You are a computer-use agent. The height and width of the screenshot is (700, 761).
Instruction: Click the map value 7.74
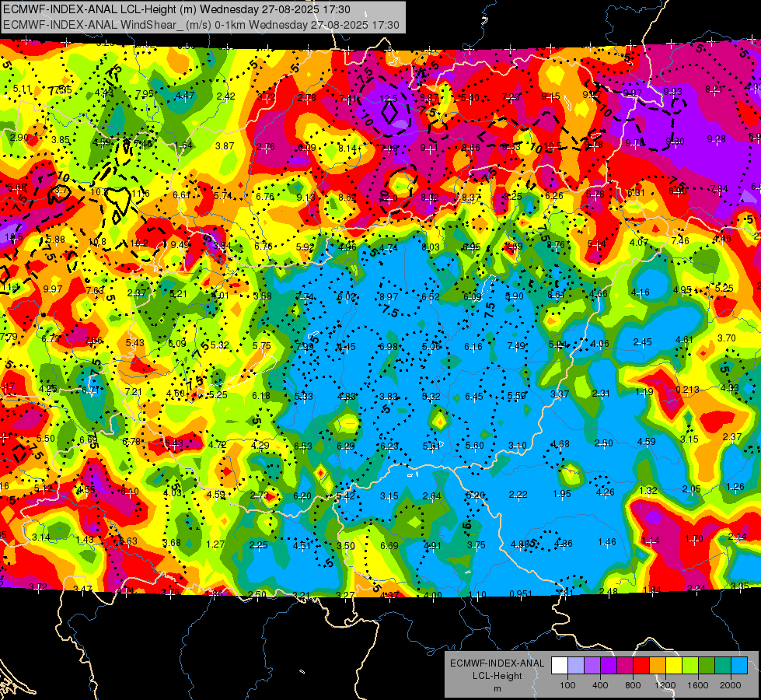pos(304,297)
